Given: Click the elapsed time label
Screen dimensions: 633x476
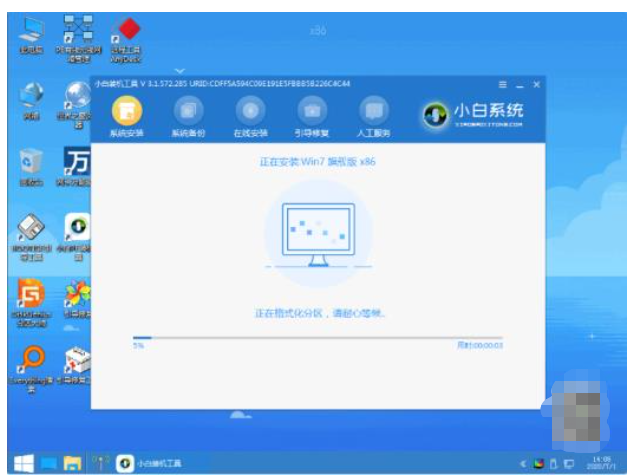Looking at the screenshot, I should 480,345.
